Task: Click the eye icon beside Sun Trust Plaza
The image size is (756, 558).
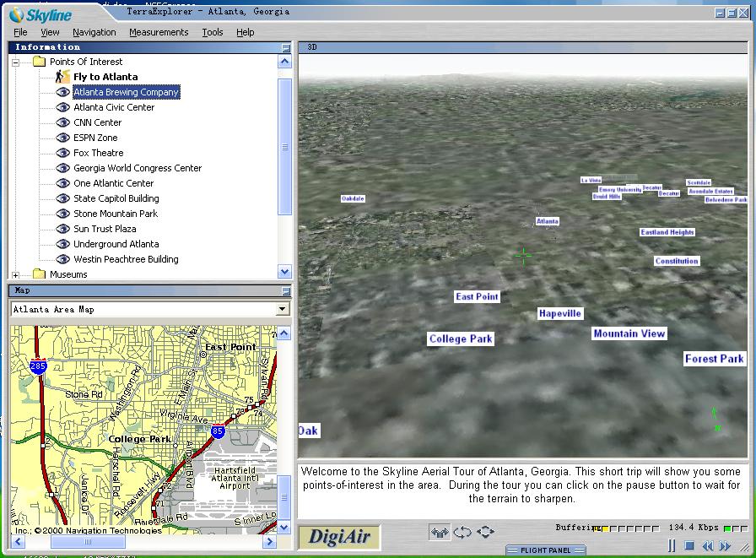Action: click(x=62, y=229)
